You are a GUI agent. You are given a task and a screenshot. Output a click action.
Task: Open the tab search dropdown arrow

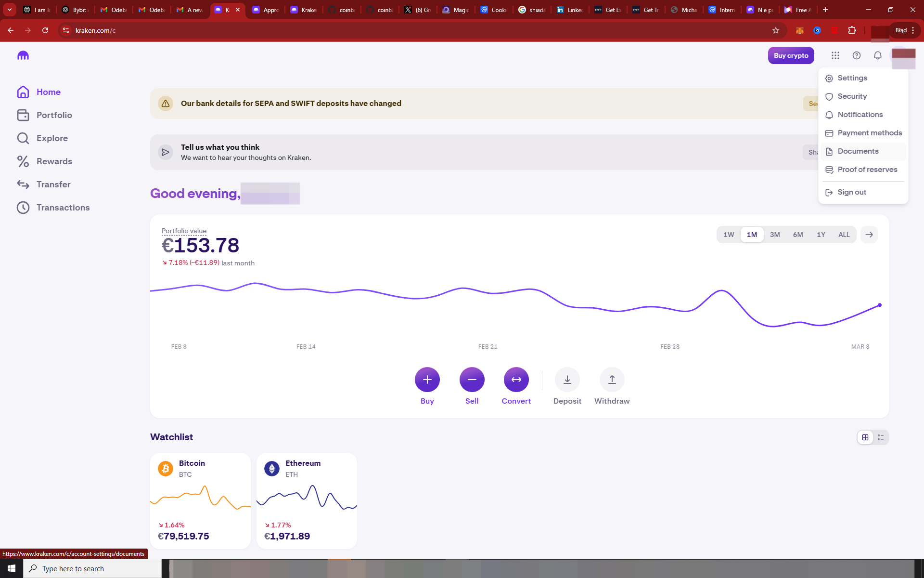[x=10, y=10]
